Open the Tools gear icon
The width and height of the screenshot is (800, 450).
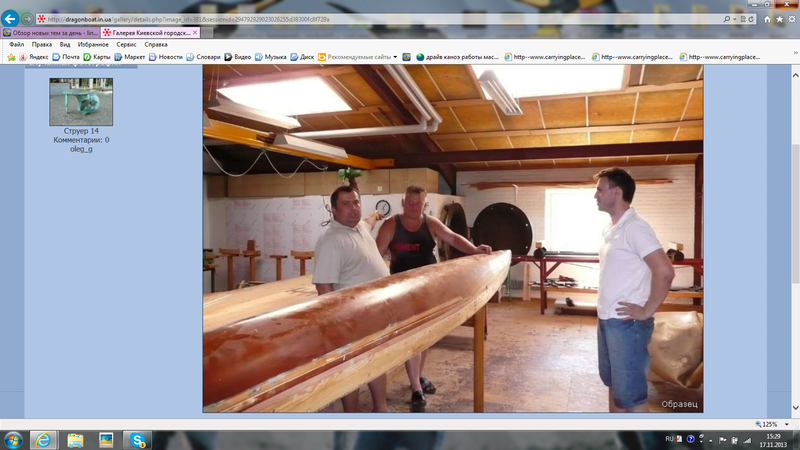click(x=792, y=19)
